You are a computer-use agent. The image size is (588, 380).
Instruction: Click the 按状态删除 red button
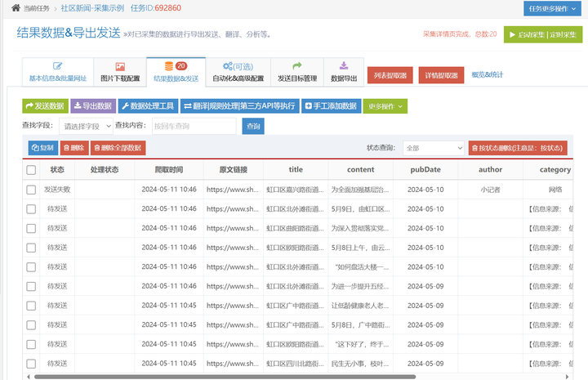tap(518, 148)
